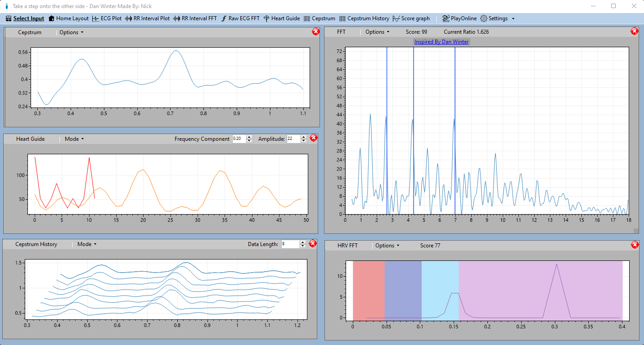Image resolution: width=644 pixels, height=345 pixels.
Task: Select the FFT panel title label
Action: [x=341, y=32]
